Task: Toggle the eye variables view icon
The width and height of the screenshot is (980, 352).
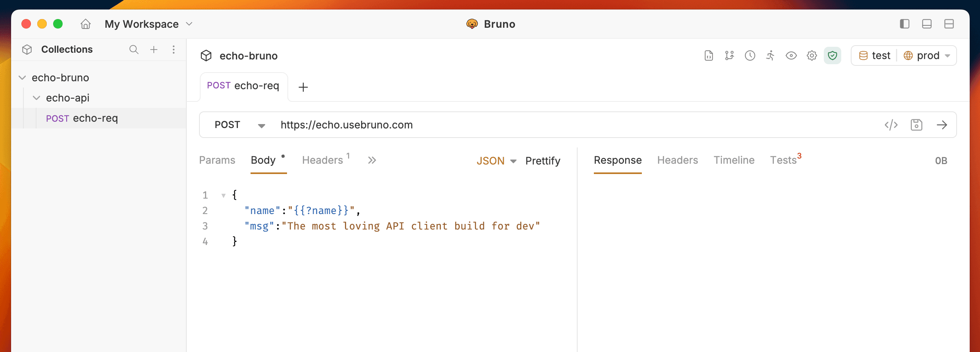Action: [791, 55]
